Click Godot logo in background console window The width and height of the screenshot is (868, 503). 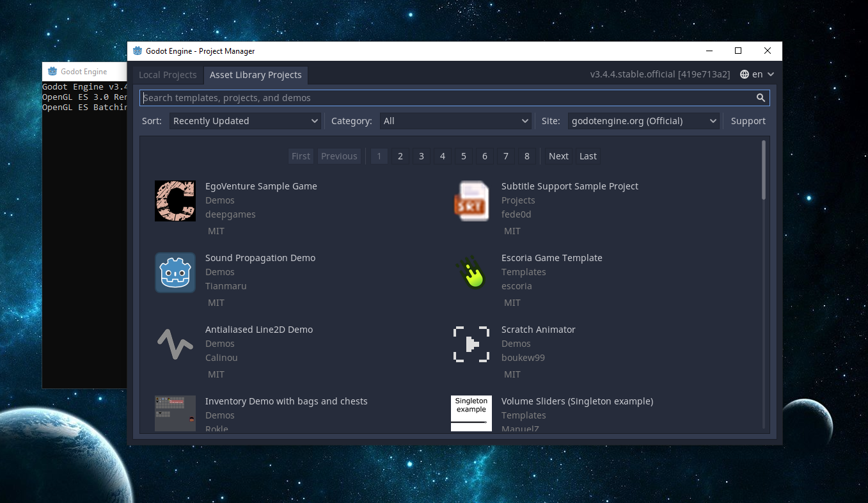(x=52, y=72)
